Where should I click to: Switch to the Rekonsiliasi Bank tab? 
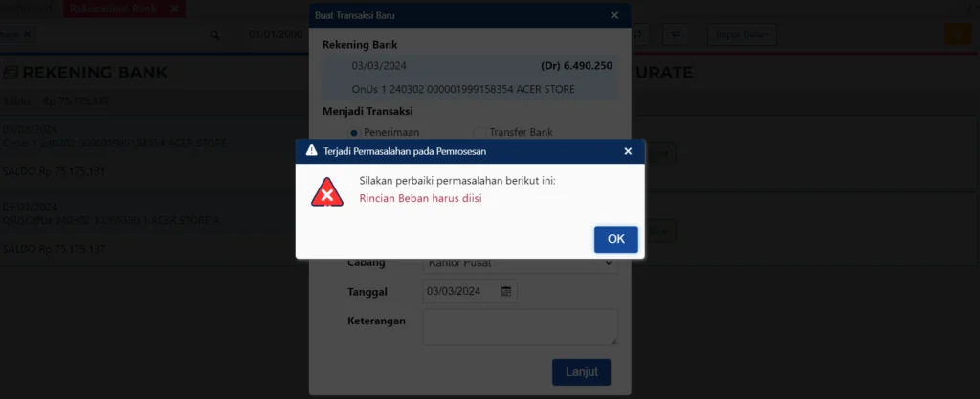coord(116,9)
